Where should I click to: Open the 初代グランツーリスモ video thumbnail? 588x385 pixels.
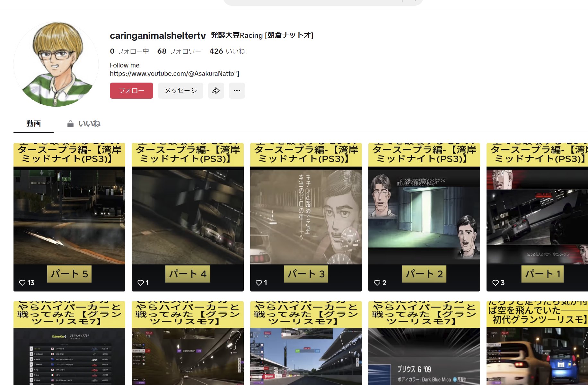[x=537, y=343]
